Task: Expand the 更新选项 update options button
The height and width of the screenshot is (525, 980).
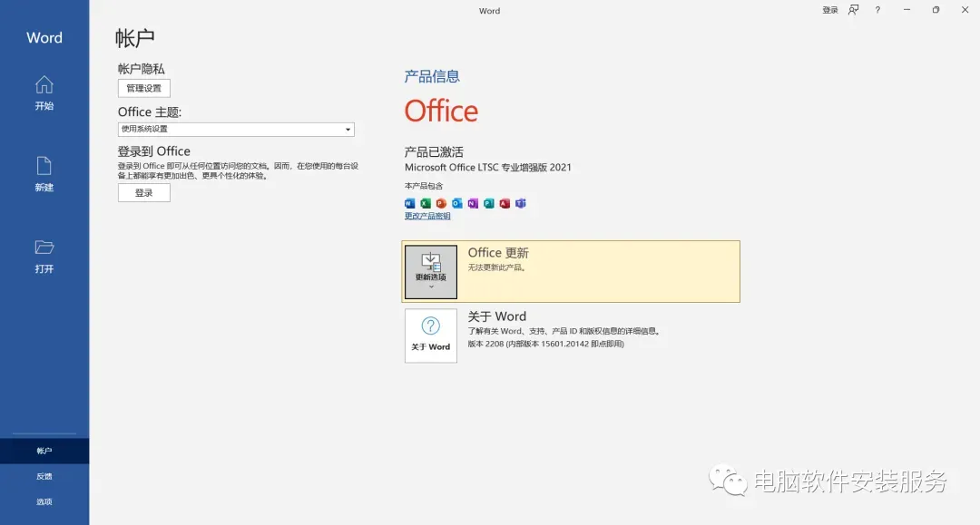Action: (x=431, y=272)
